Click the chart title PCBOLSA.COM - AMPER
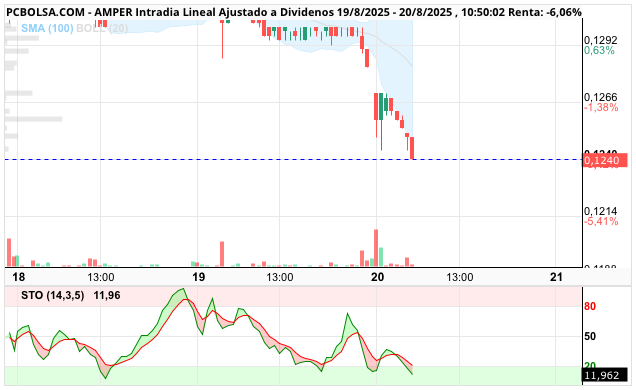636x390 pixels. pyautogui.click(x=69, y=12)
